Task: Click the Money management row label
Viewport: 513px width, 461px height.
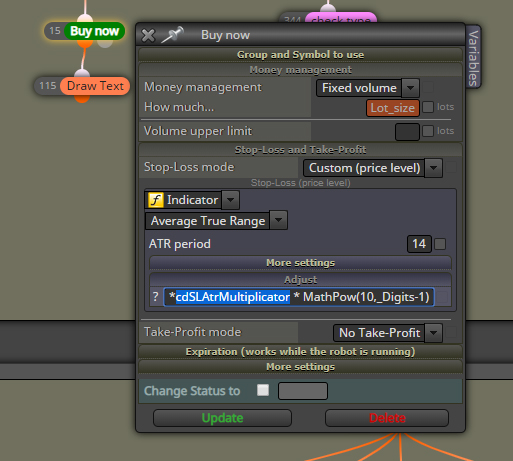Action: point(203,87)
